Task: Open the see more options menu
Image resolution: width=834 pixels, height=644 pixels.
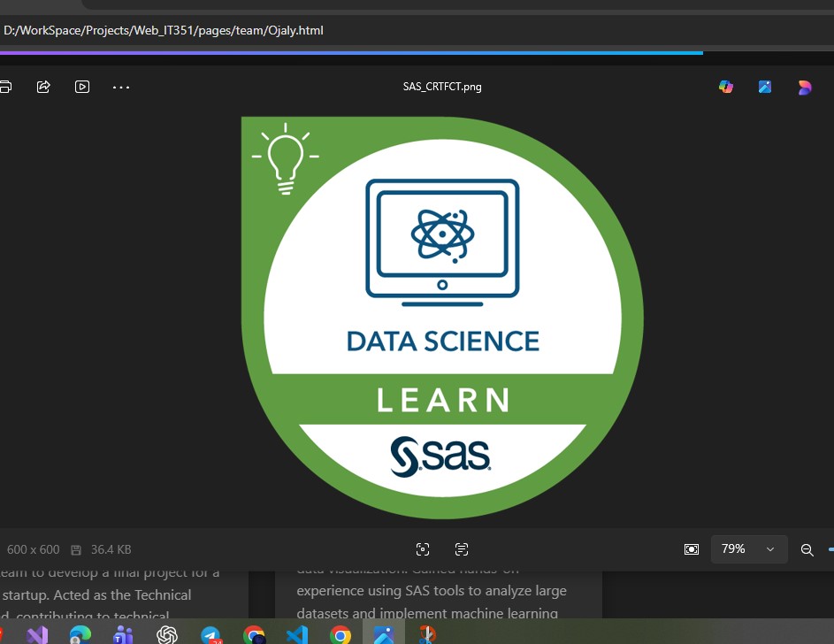Action: pyautogui.click(x=121, y=87)
